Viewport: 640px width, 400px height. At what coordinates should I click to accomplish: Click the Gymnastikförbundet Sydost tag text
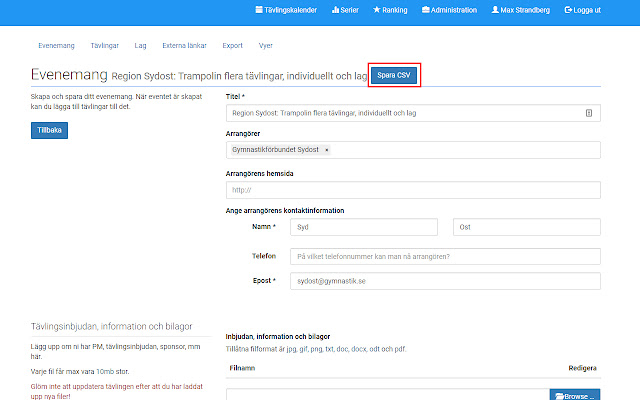pyautogui.click(x=276, y=150)
